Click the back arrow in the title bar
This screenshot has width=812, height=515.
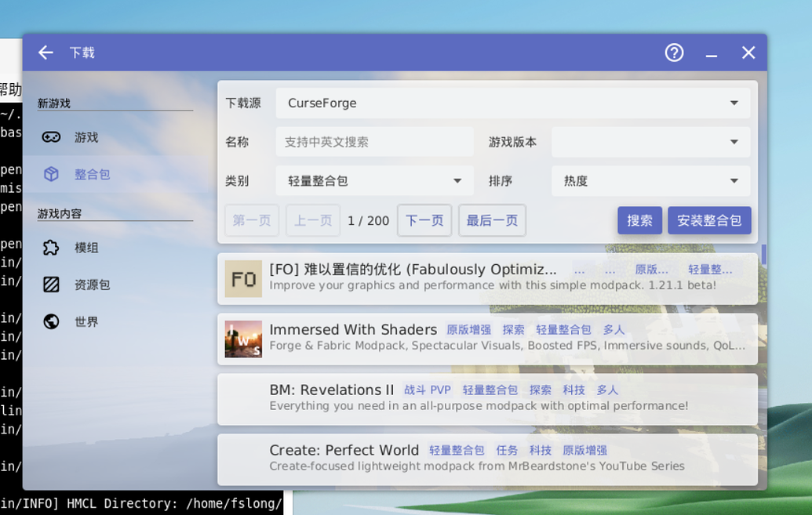(x=45, y=52)
